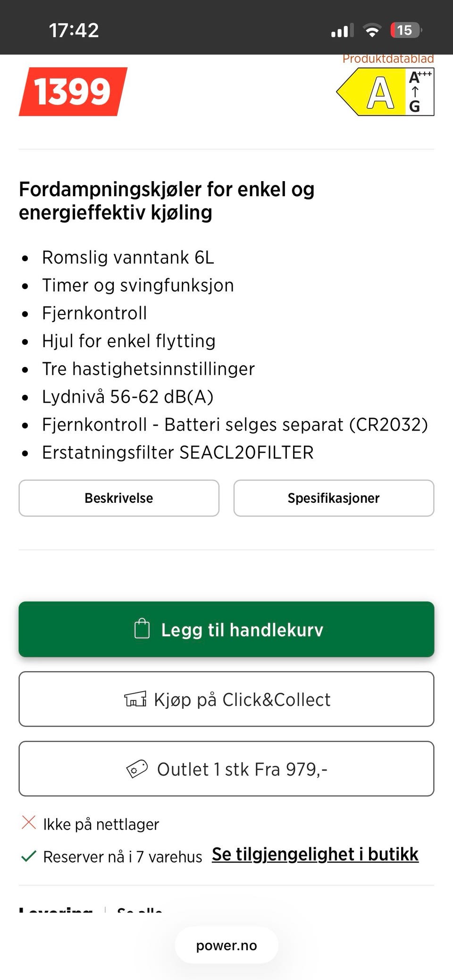
Task: Open the Produktdatablad document
Action: 388,58
